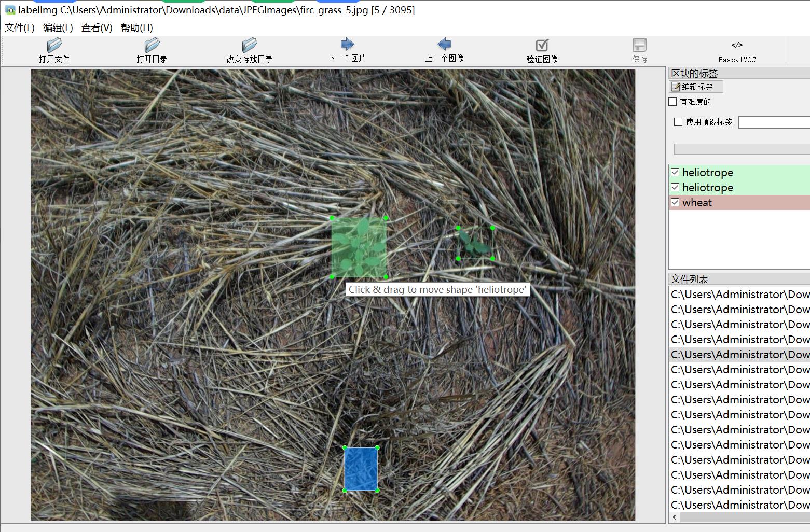
Task: Enable the use default label (使用预设标签) checkbox
Action: coord(678,122)
